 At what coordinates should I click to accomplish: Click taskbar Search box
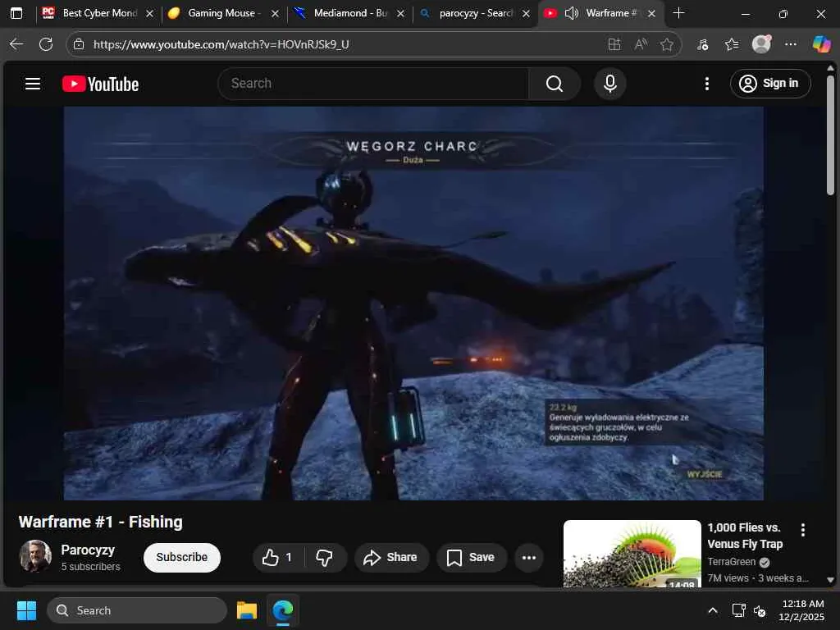pos(137,610)
